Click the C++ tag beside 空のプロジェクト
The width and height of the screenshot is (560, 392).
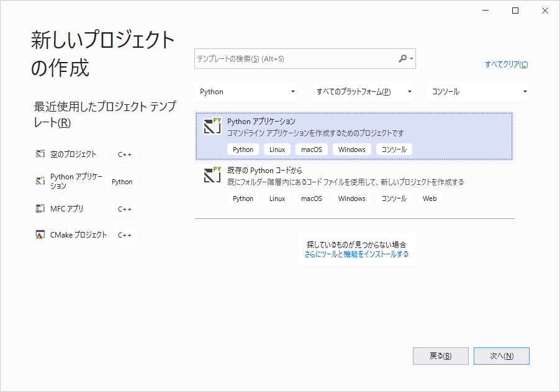tap(125, 154)
